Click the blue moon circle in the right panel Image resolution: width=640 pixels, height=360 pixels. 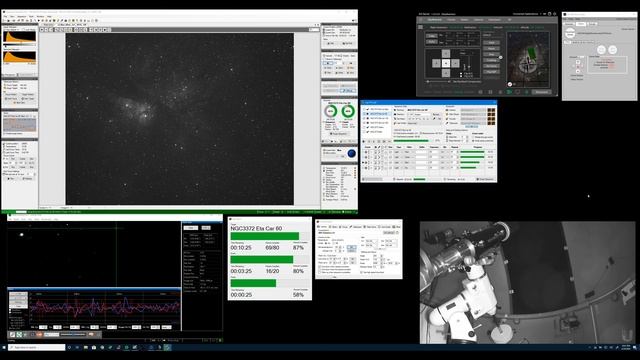pyautogui.click(x=351, y=153)
